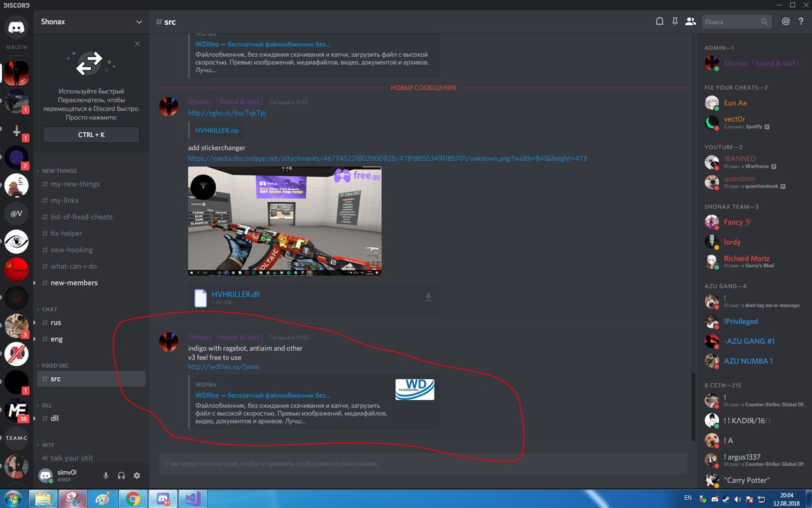Open the list-of-fixed-cheats channel

pyautogui.click(x=81, y=217)
